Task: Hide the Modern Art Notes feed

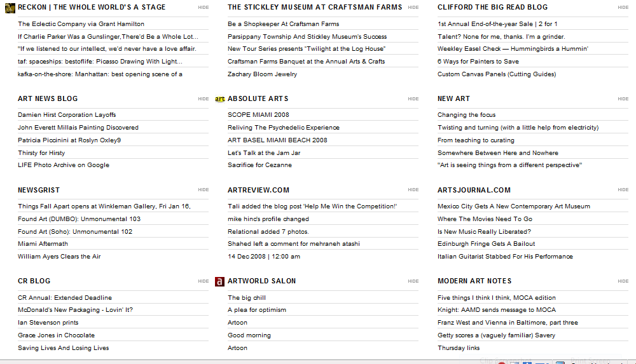Action: pos(623,281)
